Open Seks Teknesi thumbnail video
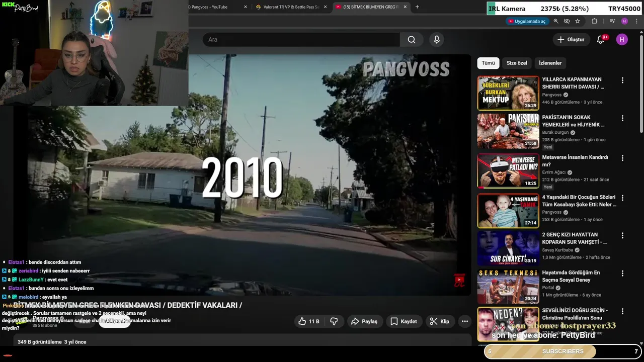The height and width of the screenshot is (362, 644). click(x=508, y=286)
